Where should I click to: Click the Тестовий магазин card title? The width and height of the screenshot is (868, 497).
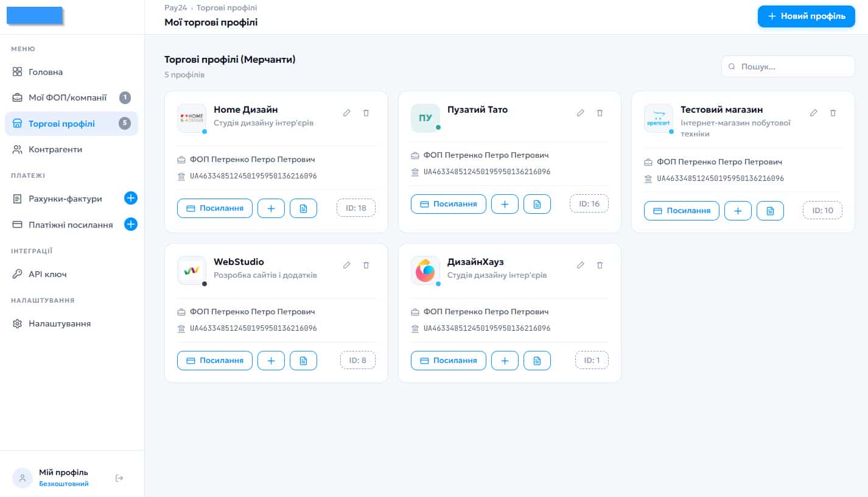click(722, 110)
